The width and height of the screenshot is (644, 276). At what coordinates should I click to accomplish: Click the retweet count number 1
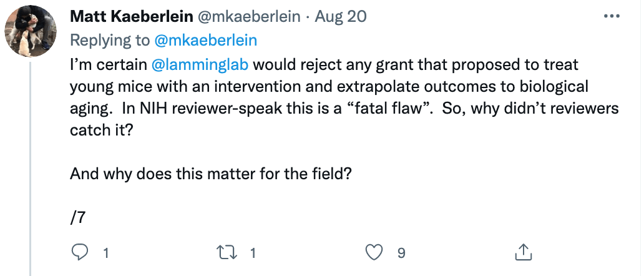tap(253, 253)
